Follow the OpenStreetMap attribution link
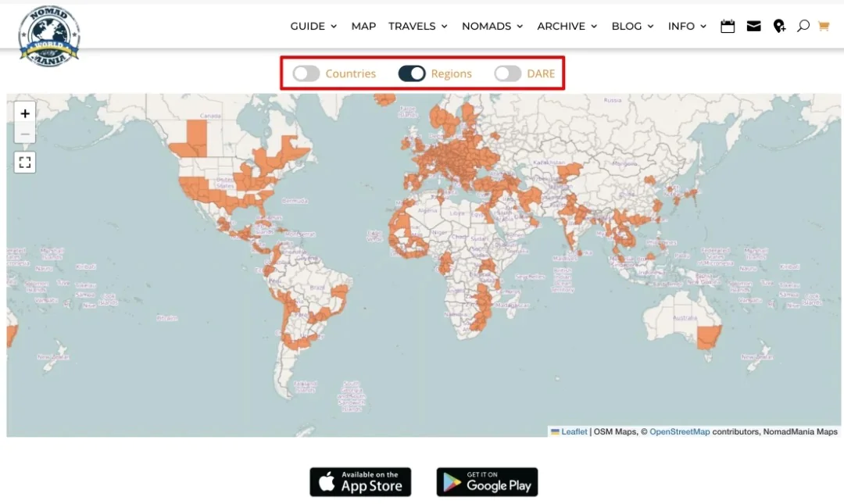Screen dimensions: 844x504 (679, 432)
